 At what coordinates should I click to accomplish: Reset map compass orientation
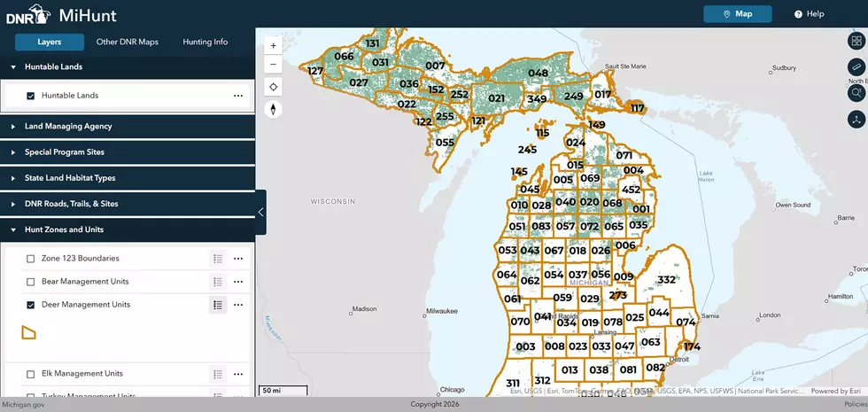(x=273, y=109)
